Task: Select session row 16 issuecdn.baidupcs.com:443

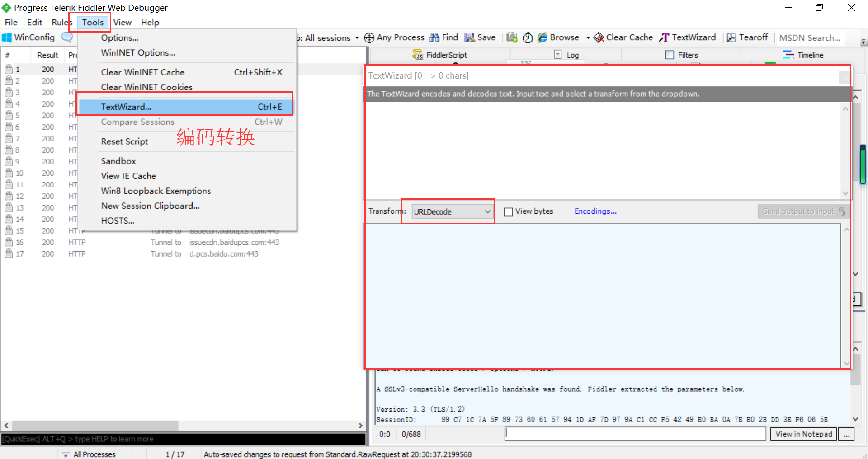Action: click(x=183, y=242)
